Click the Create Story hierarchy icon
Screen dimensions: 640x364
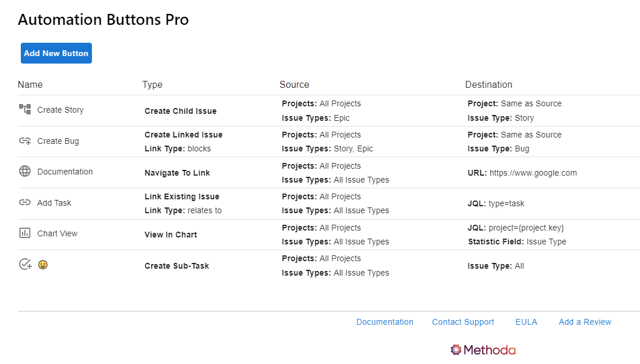25,109
